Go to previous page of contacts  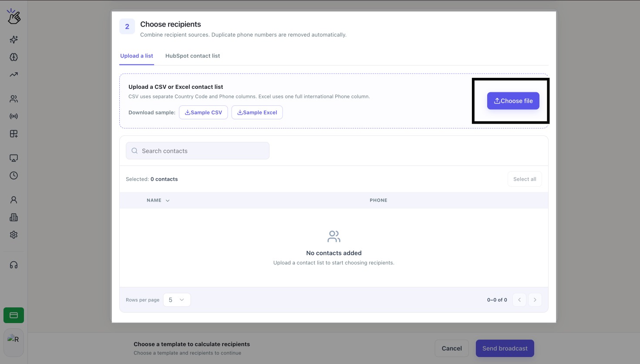point(519,300)
